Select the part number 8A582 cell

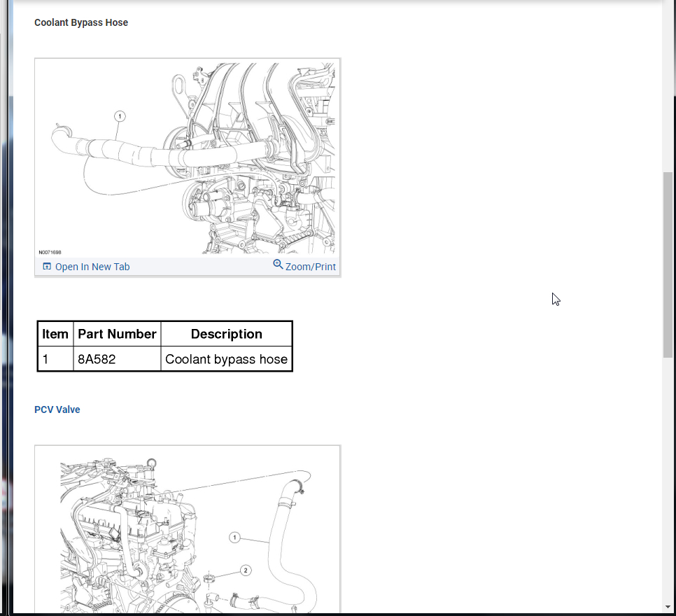[x=118, y=359]
